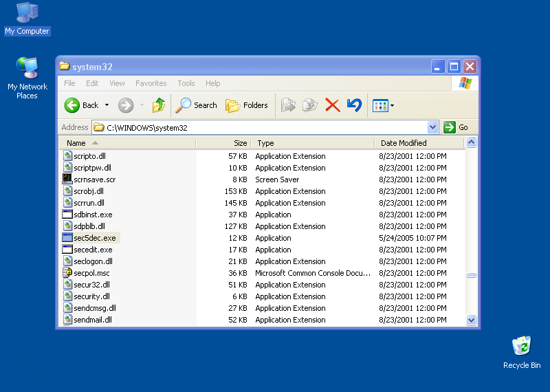550x392 pixels.
Task: Click the 153 KB size value
Action: click(236, 191)
